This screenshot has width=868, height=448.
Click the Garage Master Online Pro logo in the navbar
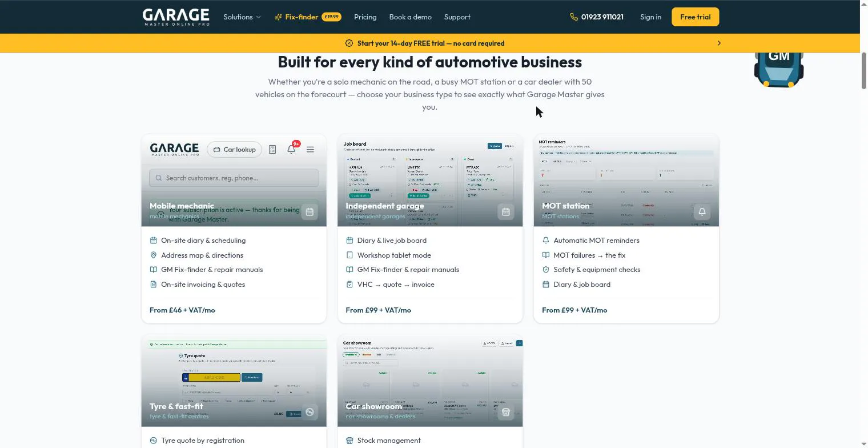(176, 17)
